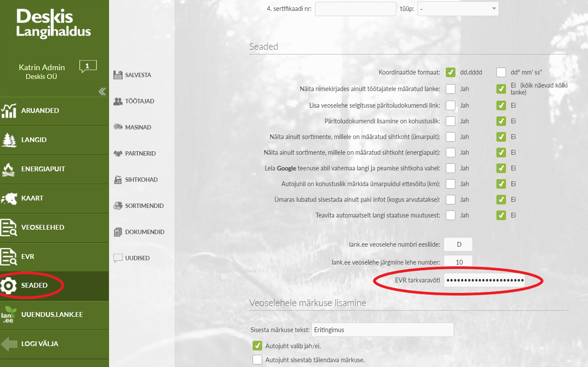
Task: Click the Energiapuit campfire icon
Action: pos(9,169)
